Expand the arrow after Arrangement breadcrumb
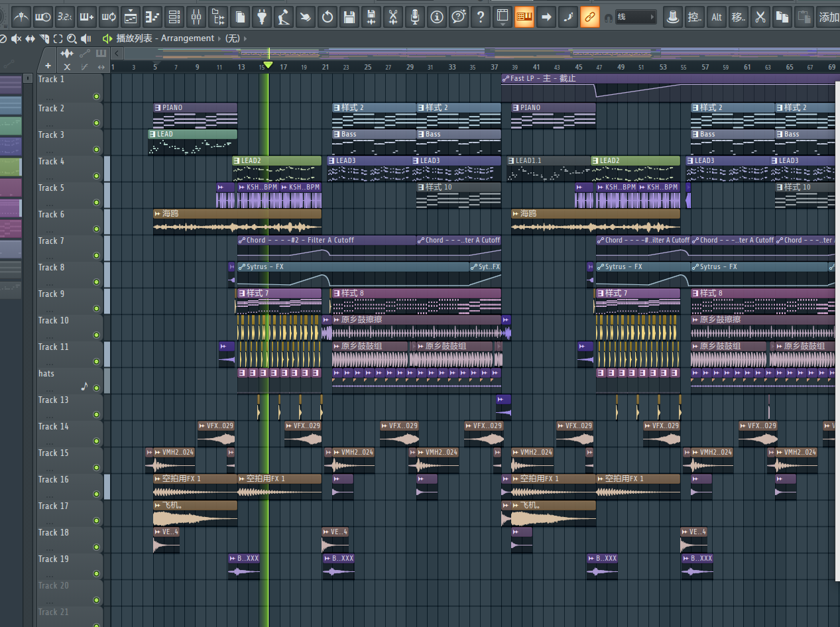The height and width of the screenshot is (627, 840). (219, 38)
